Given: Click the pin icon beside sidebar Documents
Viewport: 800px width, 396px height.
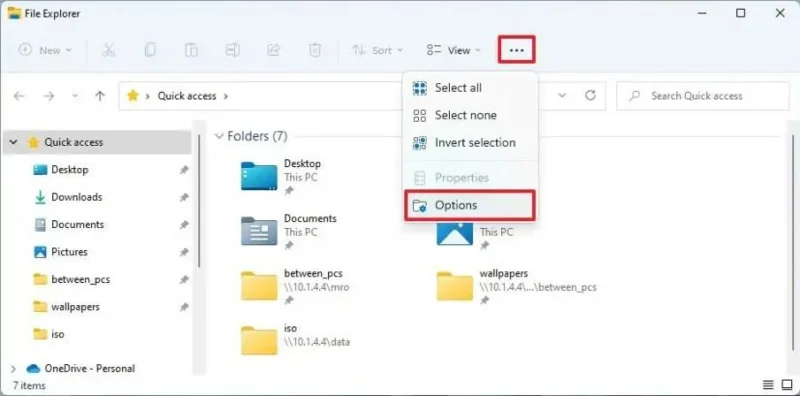Looking at the screenshot, I should (184, 225).
